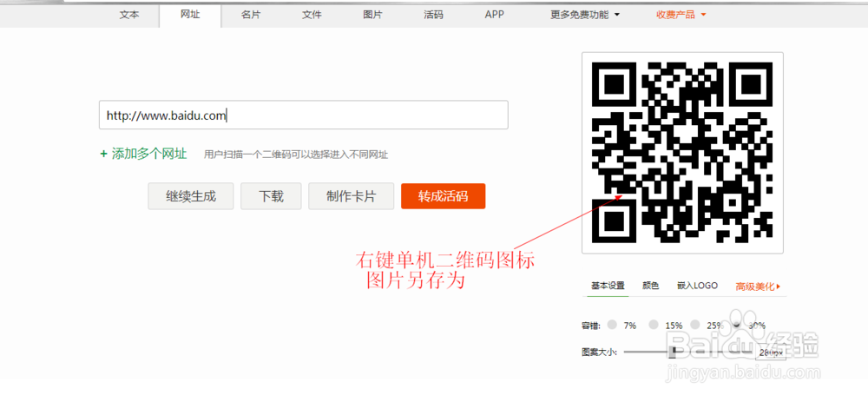Click the 添加多个网址 link
The image size is (868, 402).
[x=144, y=154]
